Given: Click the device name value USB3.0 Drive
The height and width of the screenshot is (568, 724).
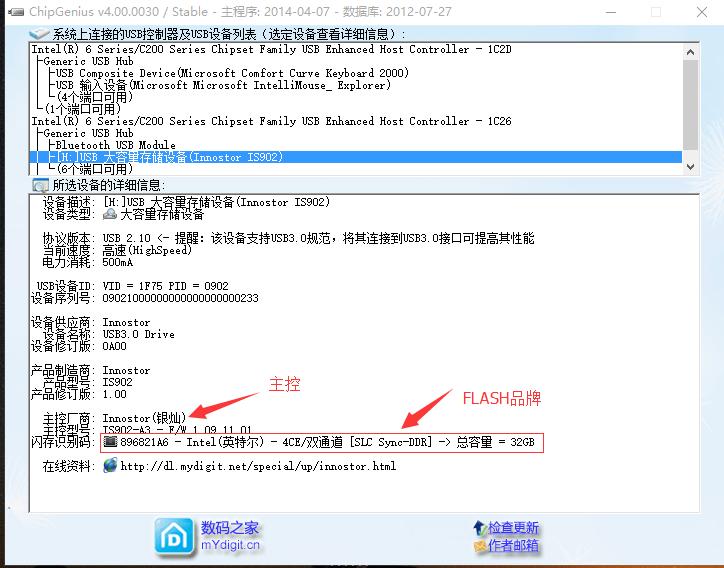Looking at the screenshot, I should pos(139,334).
